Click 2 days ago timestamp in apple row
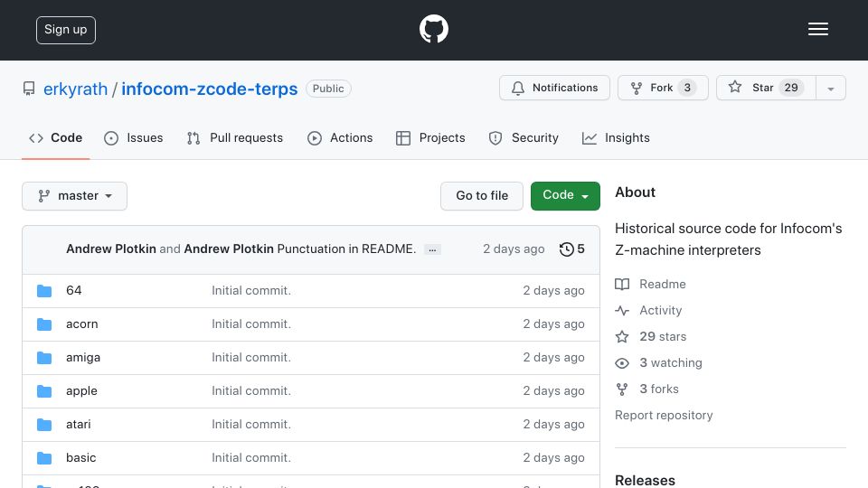This screenshot has width=868, height=488. point(553,391)
